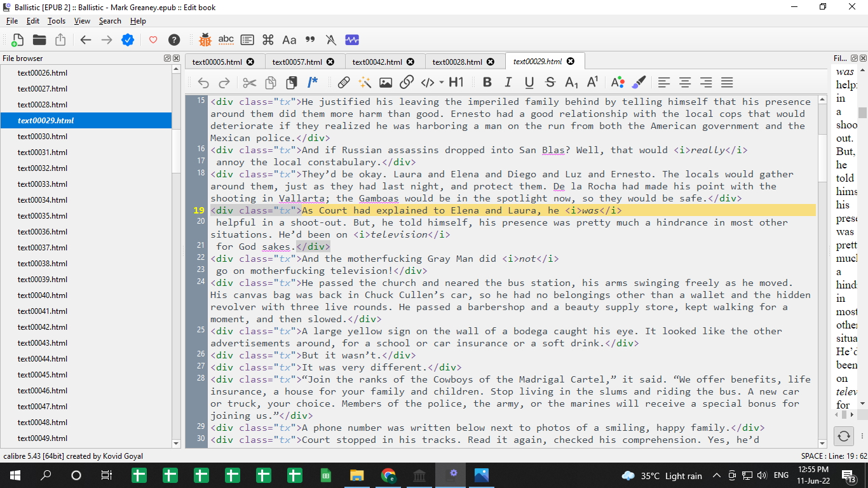
Task: Start spell check with the abc icon
Action: [226, 40]
